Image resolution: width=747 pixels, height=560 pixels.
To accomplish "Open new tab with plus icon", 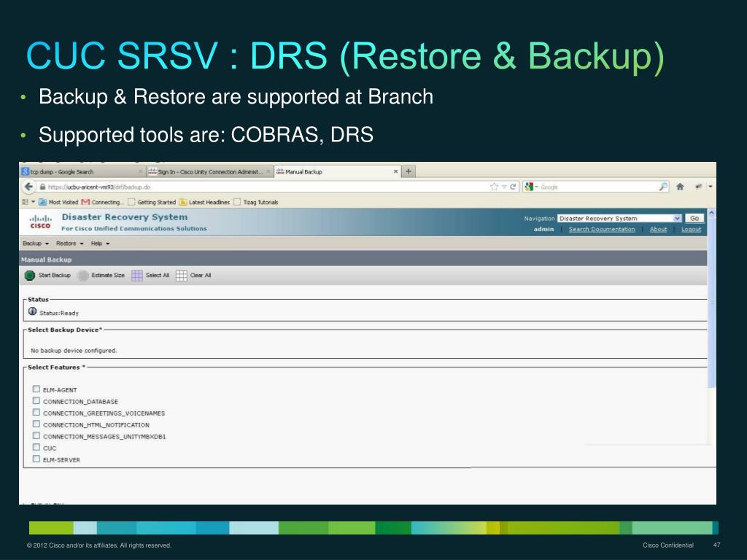I will (x=409, y=171).
